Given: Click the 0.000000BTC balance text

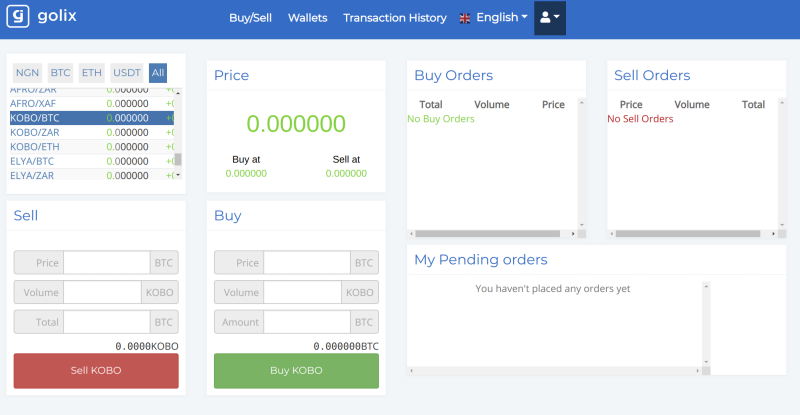Looking at the screenshot, I should coord(346,347).
